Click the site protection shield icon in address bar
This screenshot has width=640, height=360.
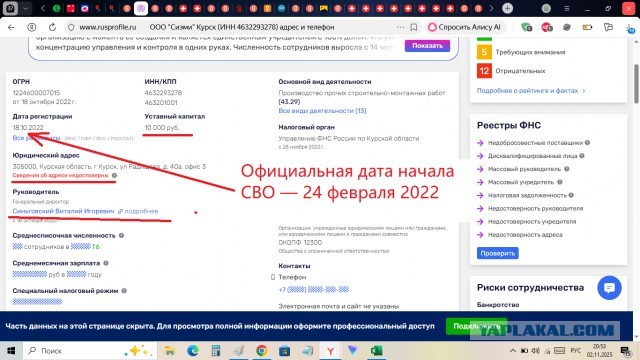(71, 27)
